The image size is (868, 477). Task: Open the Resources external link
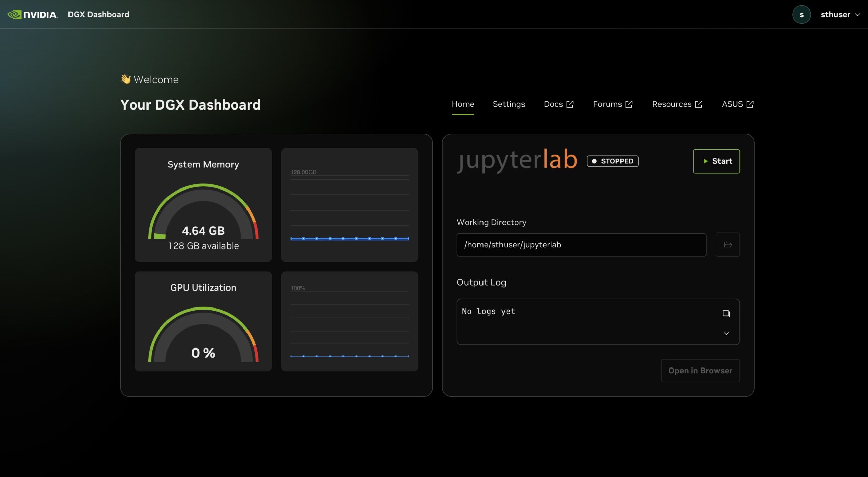pos(677,104)
